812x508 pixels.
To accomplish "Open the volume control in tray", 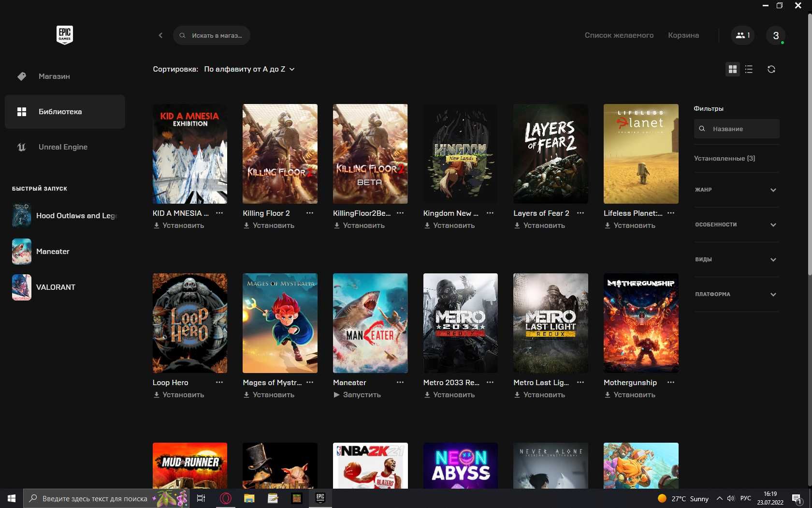I will (731, 498).
